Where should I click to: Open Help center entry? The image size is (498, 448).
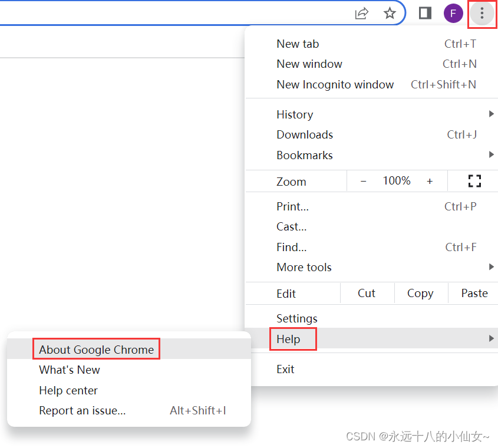tap(129, 390)
